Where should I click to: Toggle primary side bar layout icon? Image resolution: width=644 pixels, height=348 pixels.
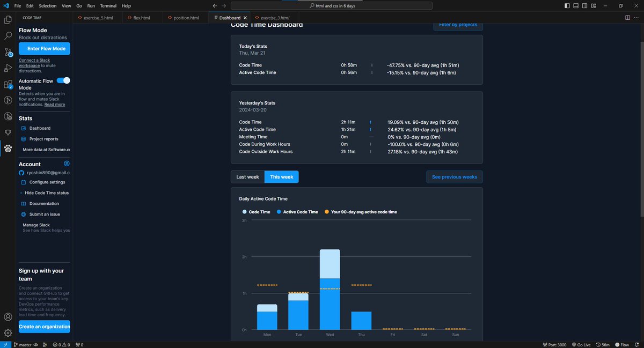(x=567, y=6)
